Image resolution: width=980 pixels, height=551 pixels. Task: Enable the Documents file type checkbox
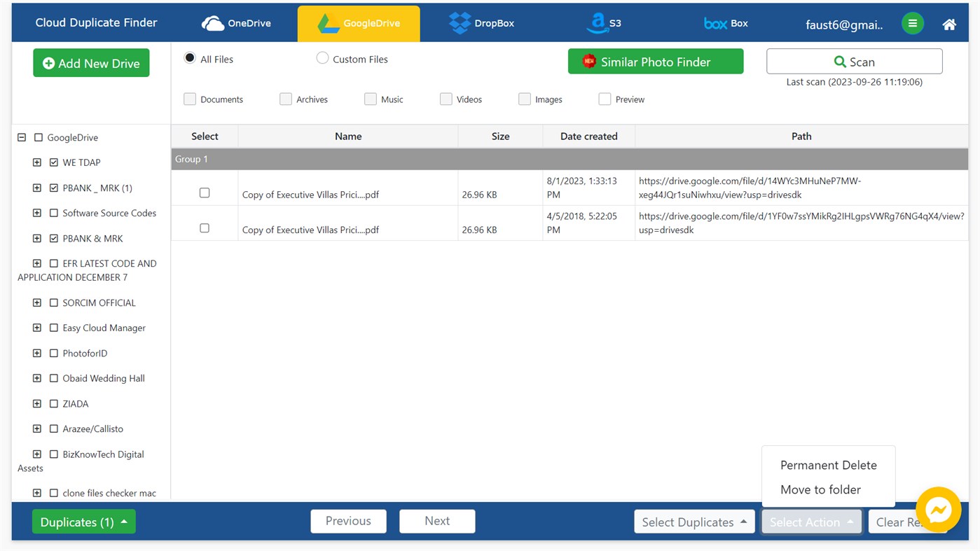click(189, 99)
